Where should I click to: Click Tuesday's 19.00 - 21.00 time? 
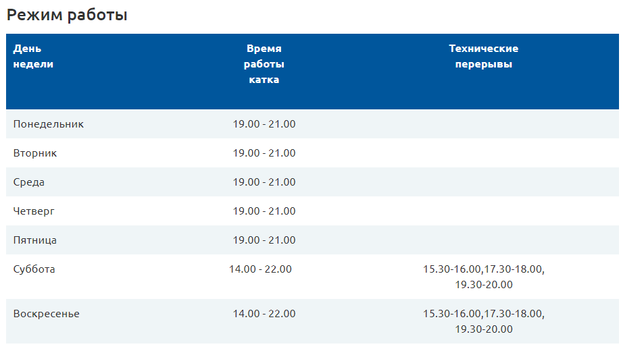(x=264, y=153)
